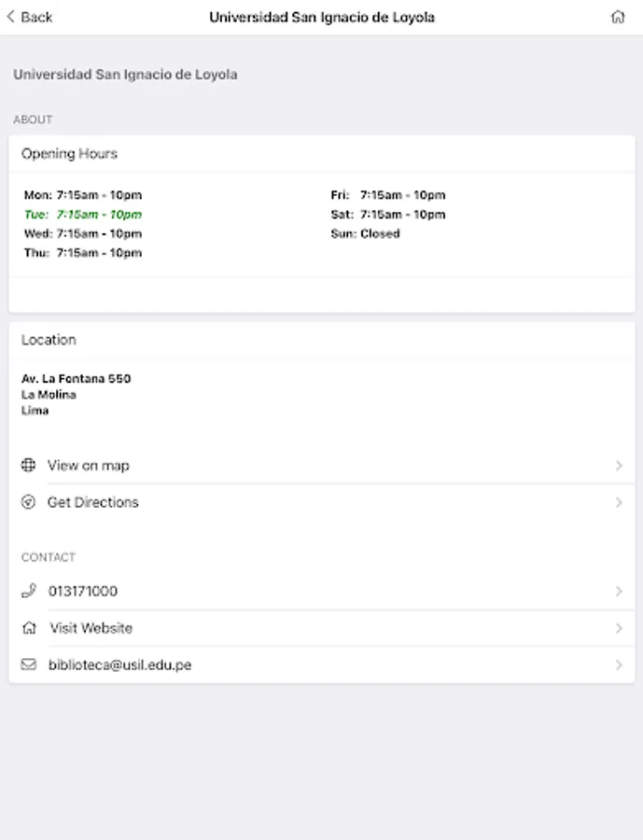Click the globe icon beside View on map
This screenshot has width=643, height=840.
tap(28, 465)
